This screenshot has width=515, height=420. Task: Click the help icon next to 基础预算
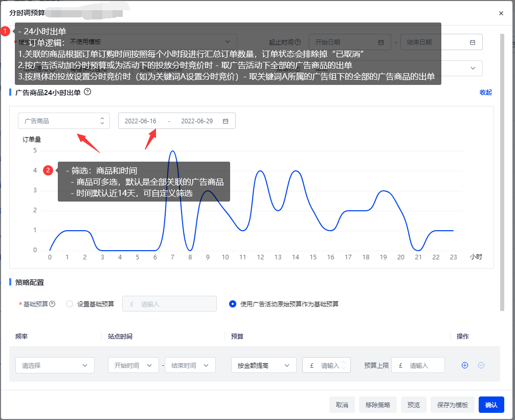(52, 304)
